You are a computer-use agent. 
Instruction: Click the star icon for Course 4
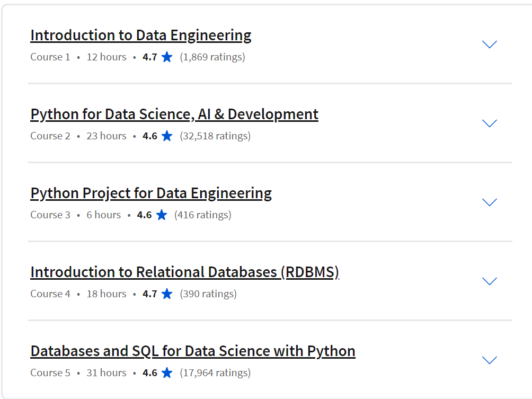(167, 294)
